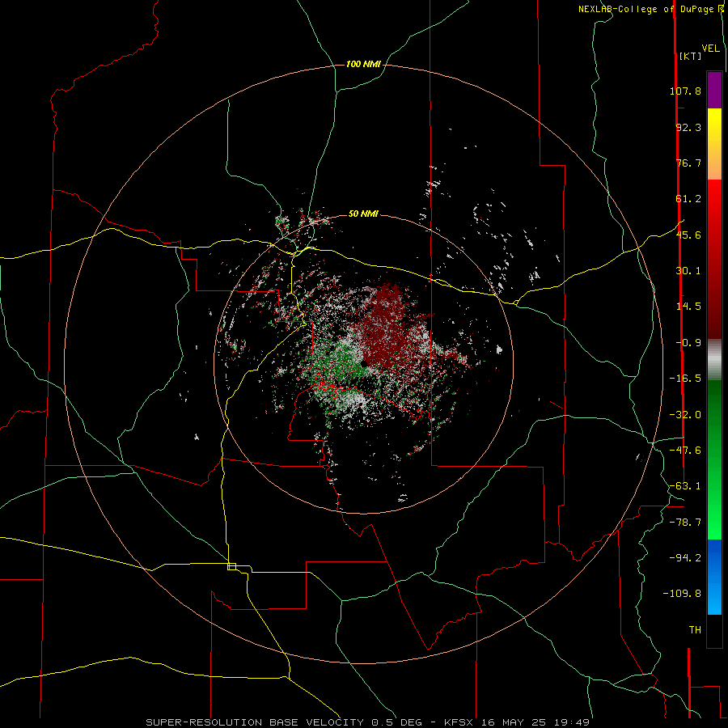The image size is (728, 728).
Task: Click the 100 NMI range ring label
Action: tap(363, 64)
